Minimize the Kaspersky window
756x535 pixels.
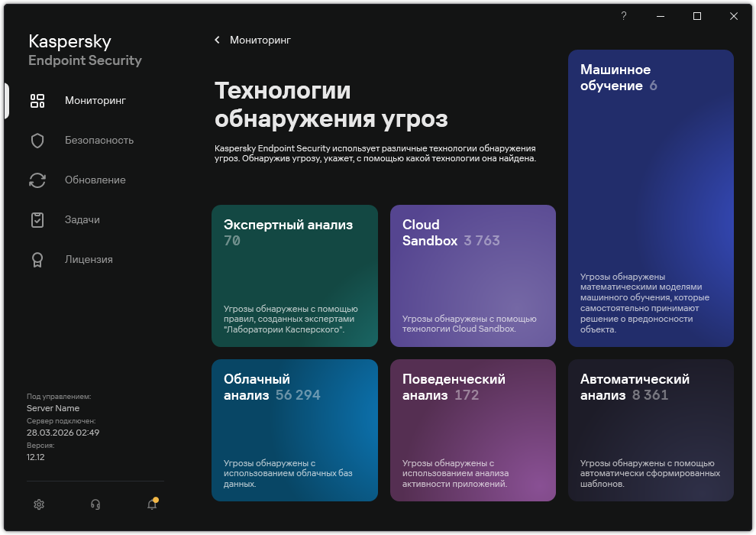coord(661,16)
